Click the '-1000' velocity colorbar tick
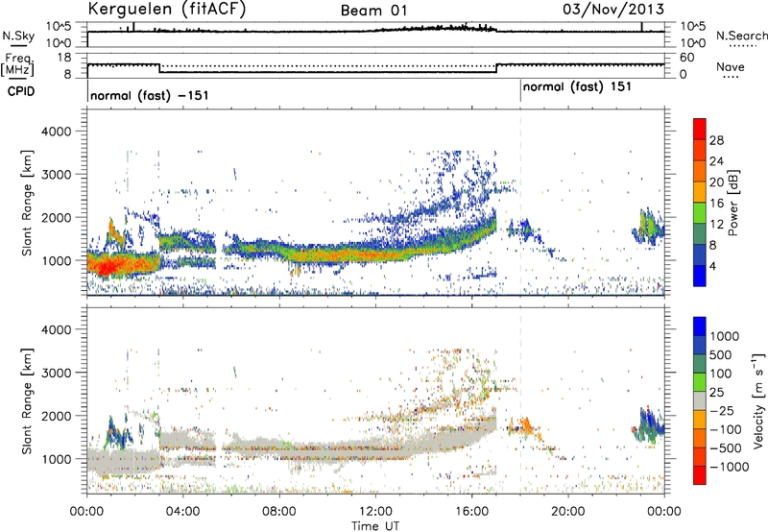 [x=729, y=467]
